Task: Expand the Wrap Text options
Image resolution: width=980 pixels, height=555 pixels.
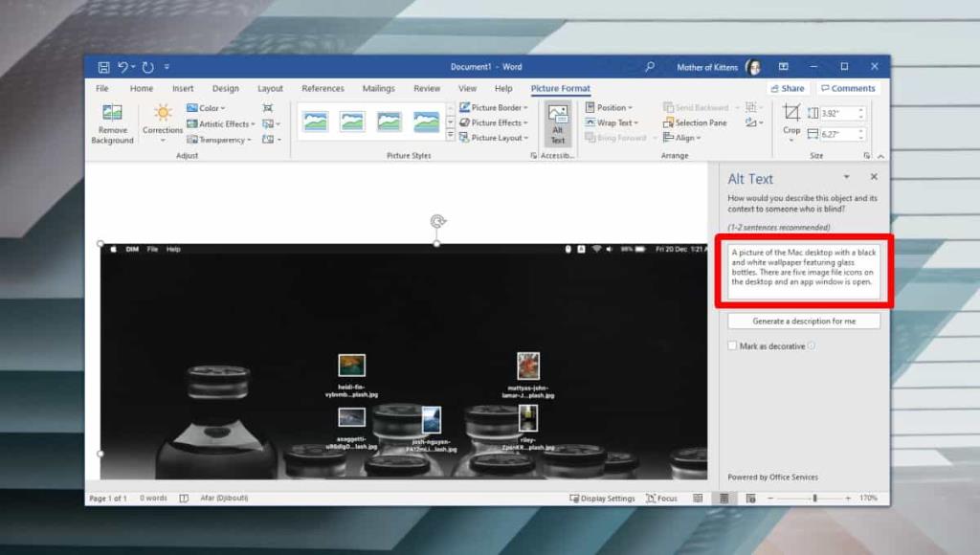Action: (612, 122)
